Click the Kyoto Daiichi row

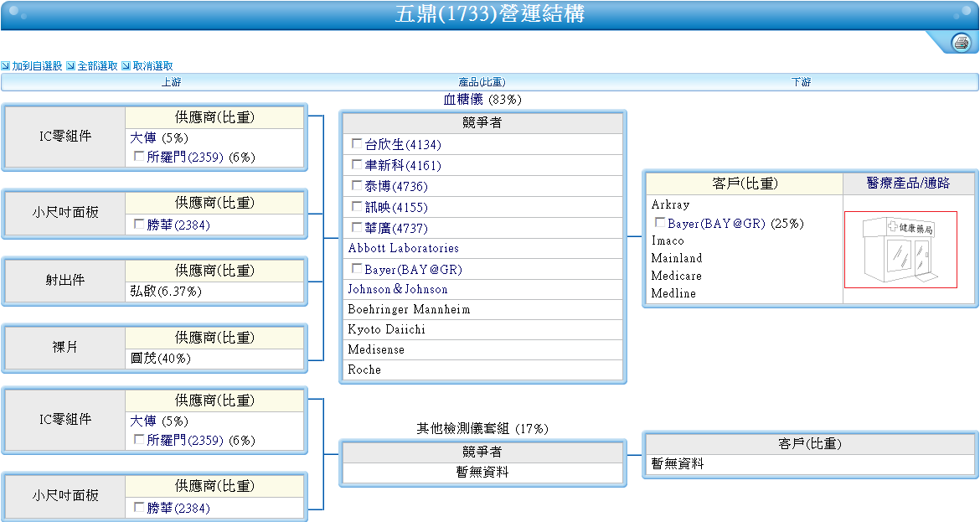[x=482, y=329]
